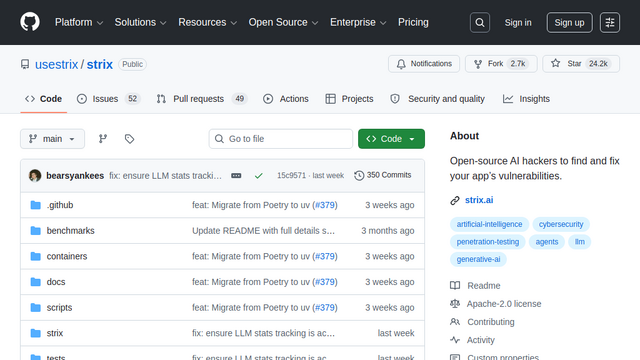The image size is (640, 360).
Task: Switch to the Actions tab
Action: point(286,99)
